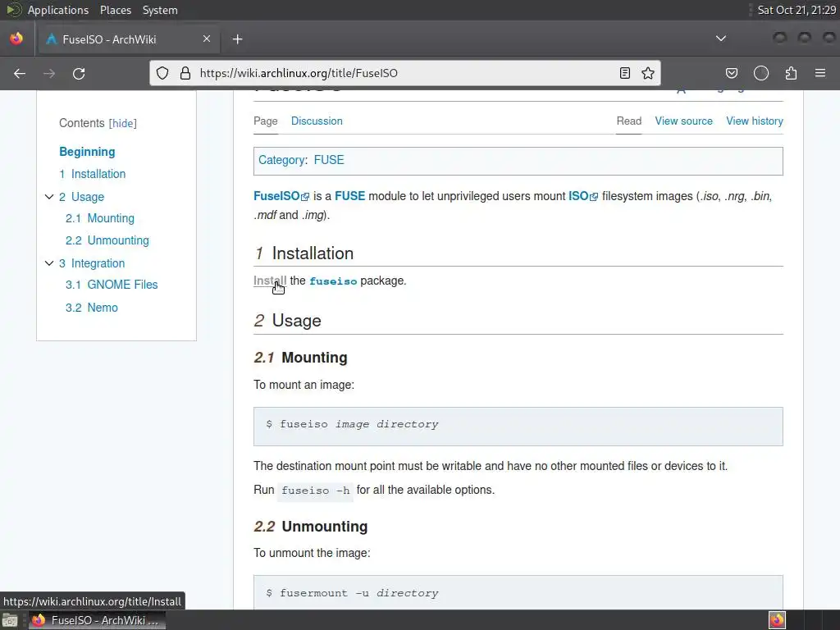Open the bold FUSE link in intro sentence
Image resolution: width=840 pixels, height=630 pixels.
click(349, 196)
